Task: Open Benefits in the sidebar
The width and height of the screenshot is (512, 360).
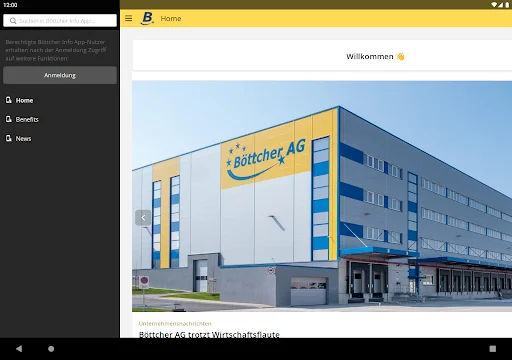Action: click(x=27, y=119)
